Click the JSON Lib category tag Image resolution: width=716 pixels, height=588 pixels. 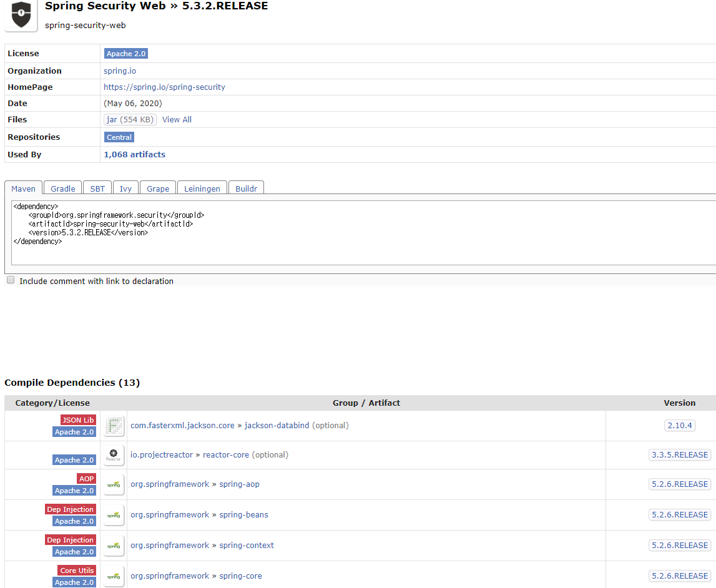coord(78,420)
